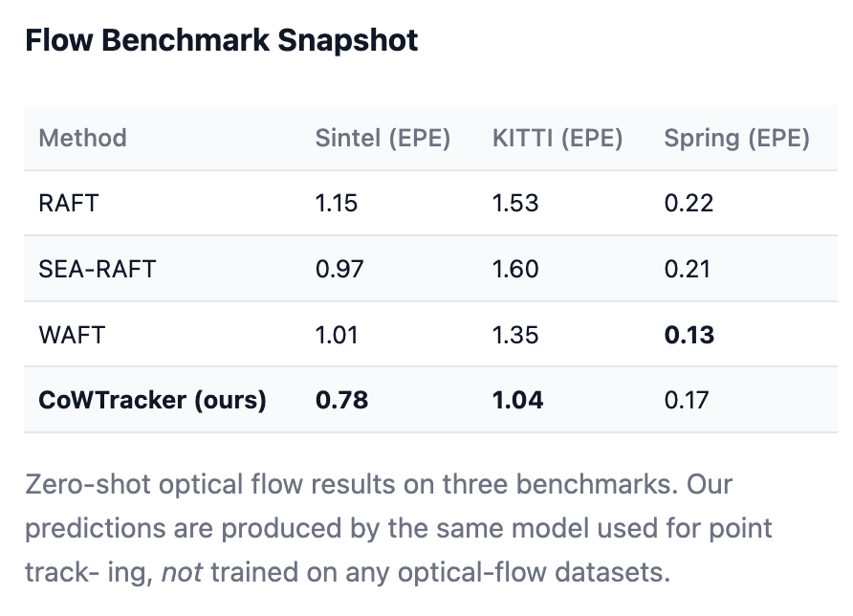The image size is (853, 616).
Task: Click the bold 0.13 Spring value
Action: point(689,334)
